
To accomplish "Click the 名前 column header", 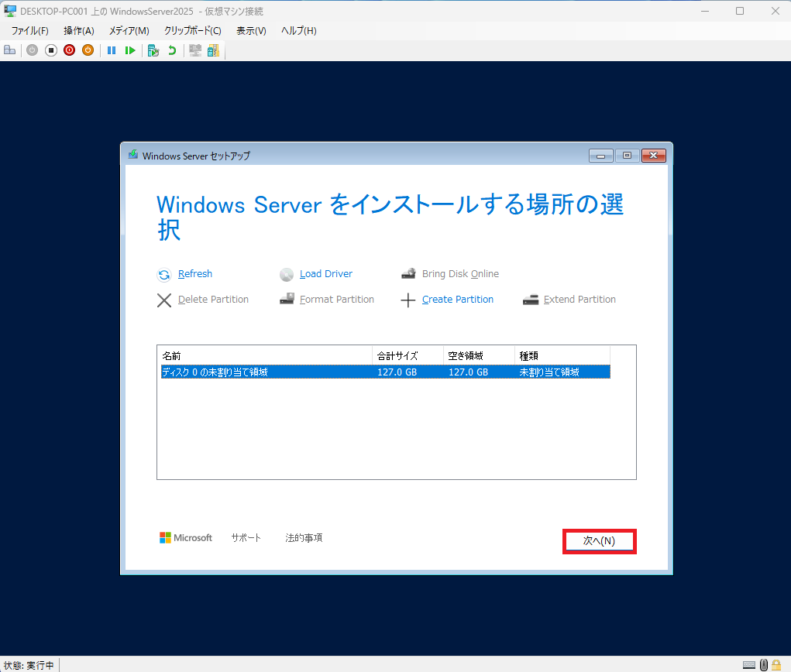I will pyautogui.click(x=265, y=356).
